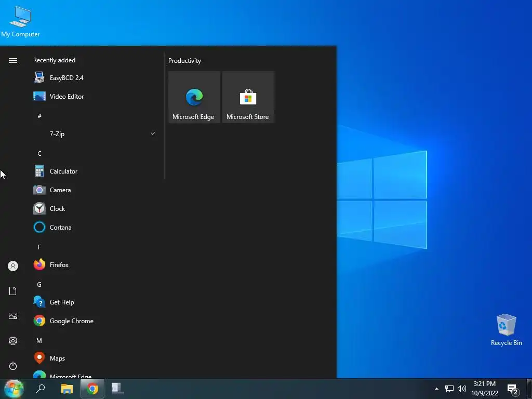Image resolution: width=532 pixels, height=399 pixels.
Task: Launch Firefox from the Start menu
Action: [95, 264]
